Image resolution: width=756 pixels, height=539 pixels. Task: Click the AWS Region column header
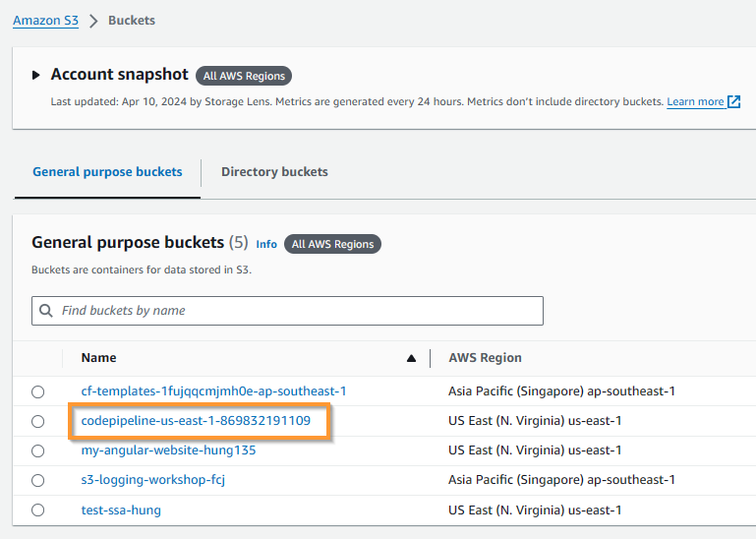point(485,358)
